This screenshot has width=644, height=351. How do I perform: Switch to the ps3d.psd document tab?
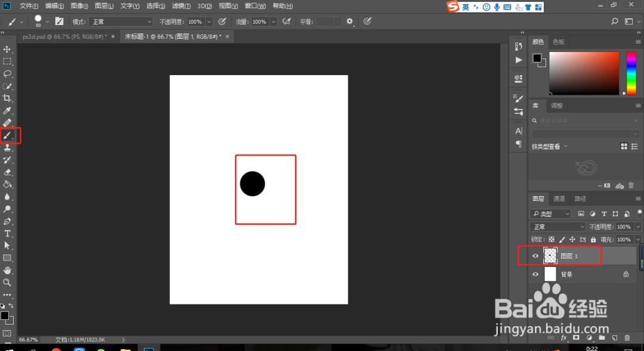click(64, 36)
